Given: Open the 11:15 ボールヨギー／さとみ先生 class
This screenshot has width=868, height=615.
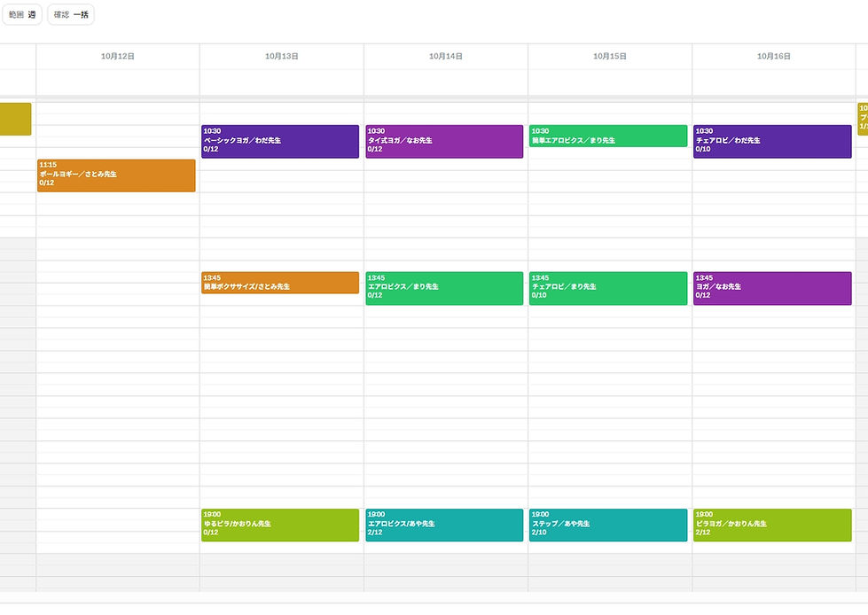Looking at the screenshot, I should coord(116,175).
